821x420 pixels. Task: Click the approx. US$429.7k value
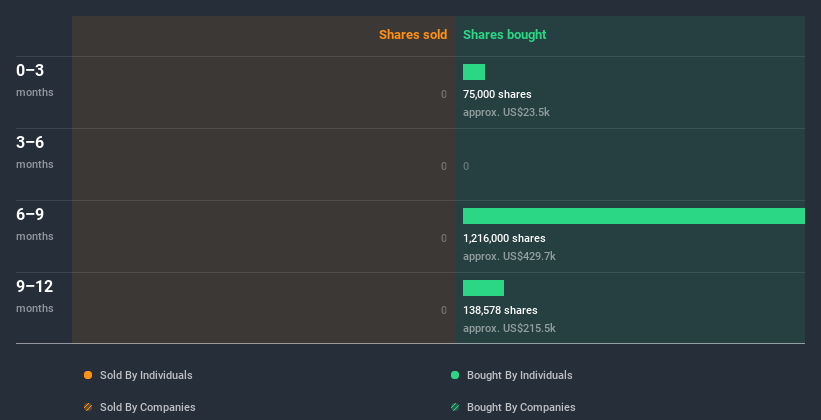click(x=509, y=257)
